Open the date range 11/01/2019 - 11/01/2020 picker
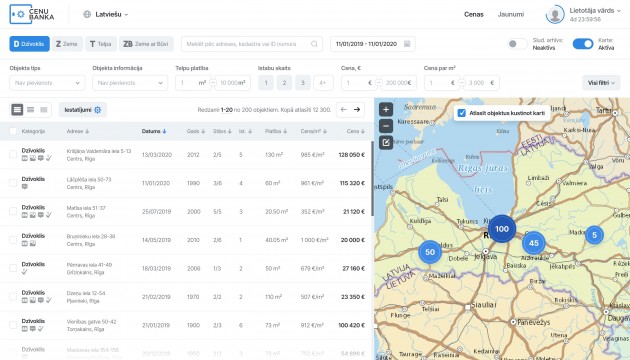Viewport: 630px width, 360px height. pos(373,44)
